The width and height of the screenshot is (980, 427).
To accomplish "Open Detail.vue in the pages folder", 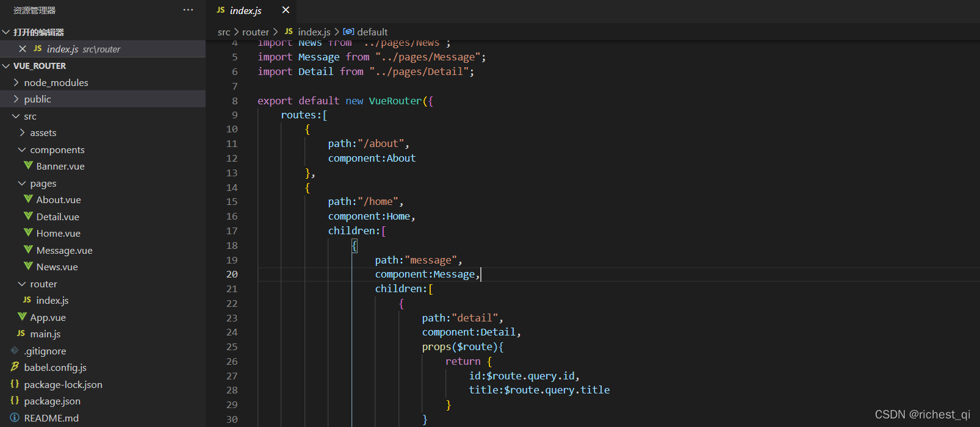I will (58, 217).
